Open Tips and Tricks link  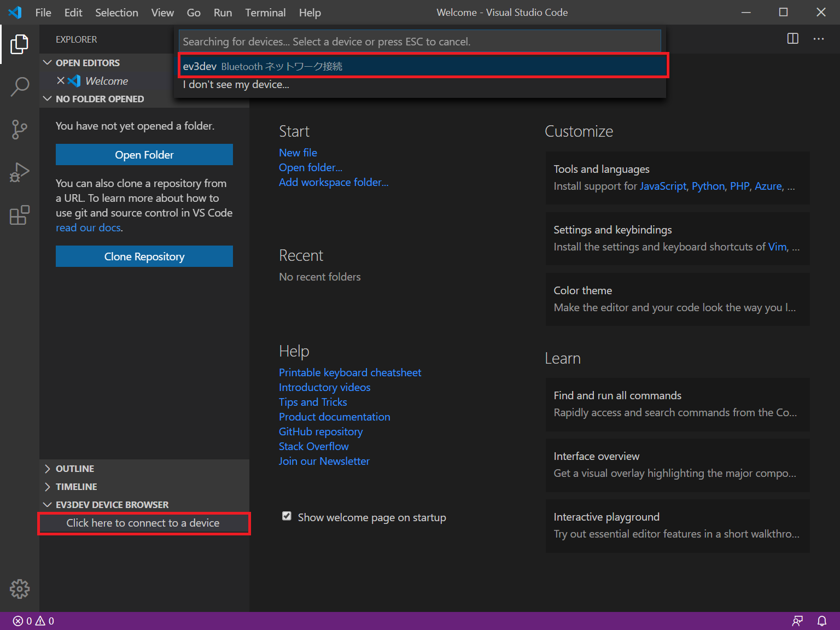313,402
